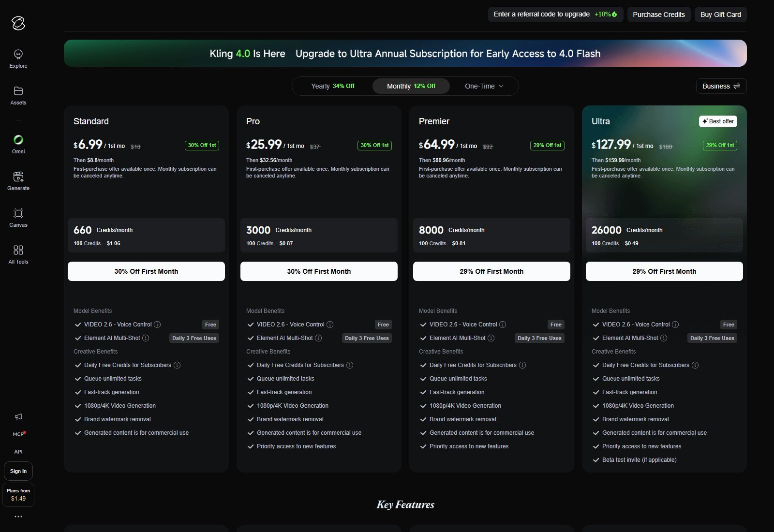Screen dimensions: 774x532
Task: Click Premier 8000 Credits/month text
Action: coord(452,230)
